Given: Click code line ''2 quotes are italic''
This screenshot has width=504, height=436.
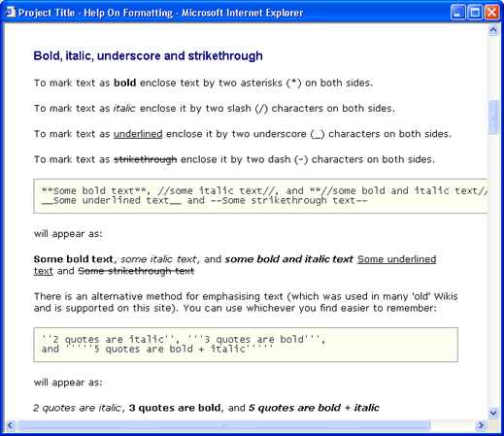Looking at the screenshot, I should coord(184,340).
